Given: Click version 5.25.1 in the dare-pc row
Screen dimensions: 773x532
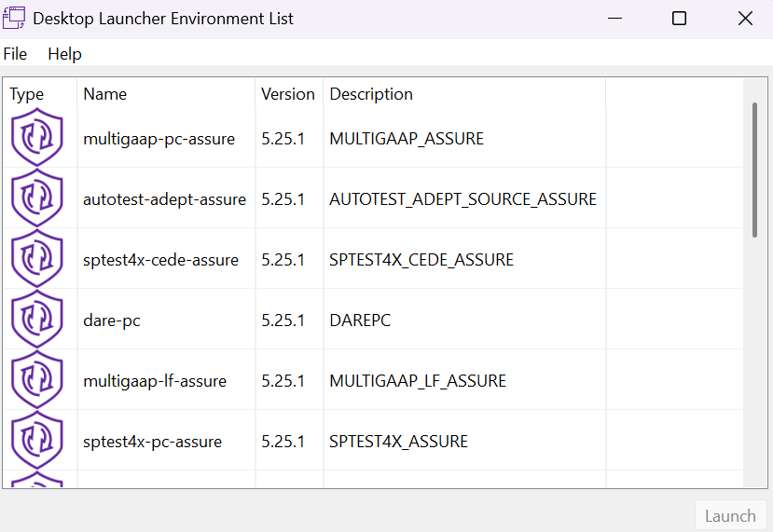Looking at the screenshot, I should click(x=283, y=321).
